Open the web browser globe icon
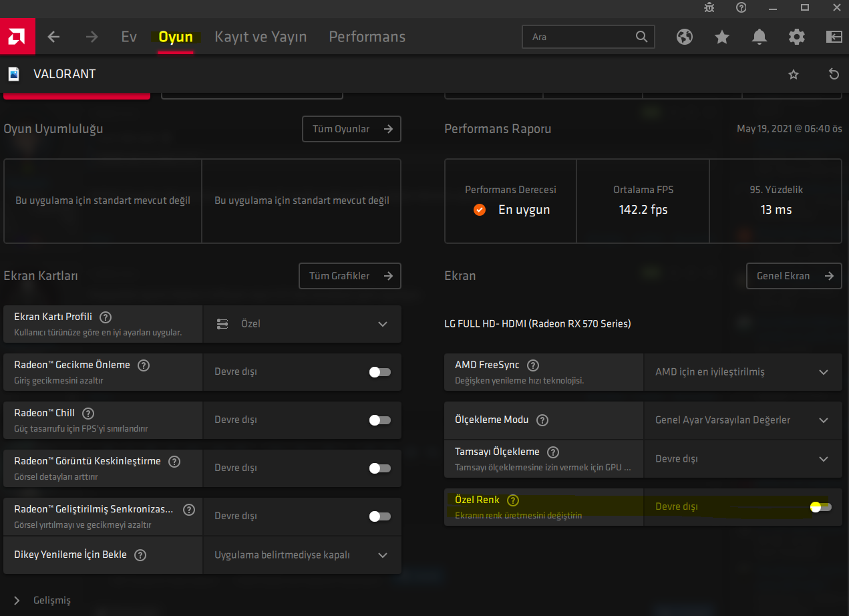The width and height of the screenshot is (849, 616). (685, 37)
